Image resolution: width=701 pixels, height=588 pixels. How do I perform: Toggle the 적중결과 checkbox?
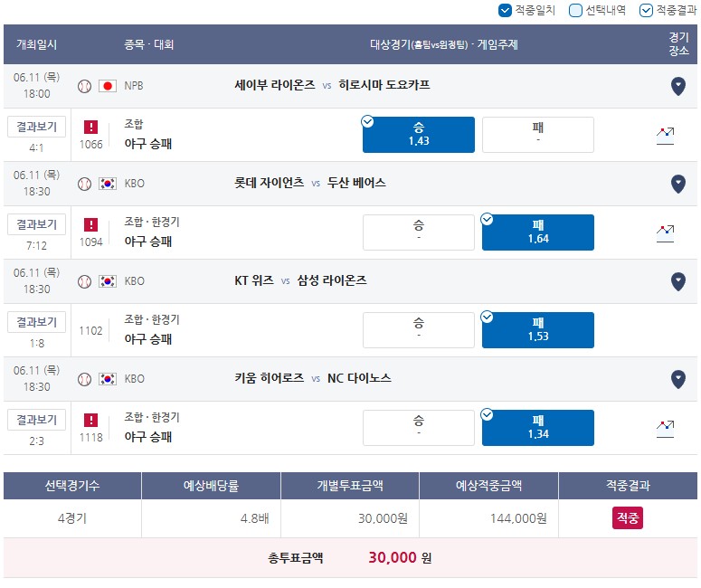coord(646,10)
